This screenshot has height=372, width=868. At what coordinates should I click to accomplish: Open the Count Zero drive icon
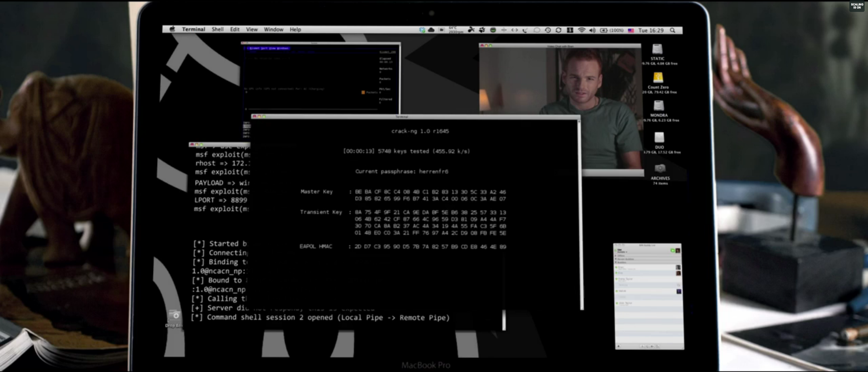point(658,78)
